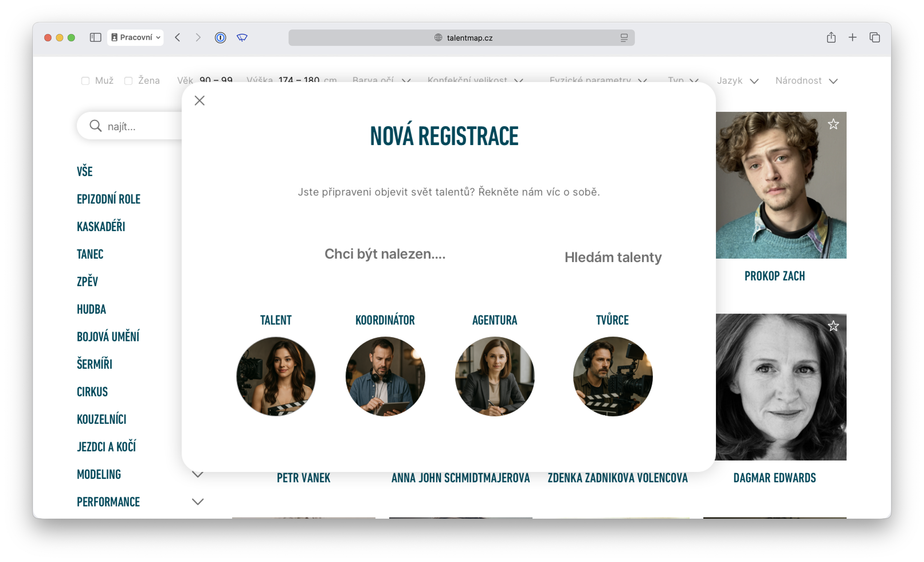Open the Kouzelníci category
The image size is (924, 562).
(102, 419)
